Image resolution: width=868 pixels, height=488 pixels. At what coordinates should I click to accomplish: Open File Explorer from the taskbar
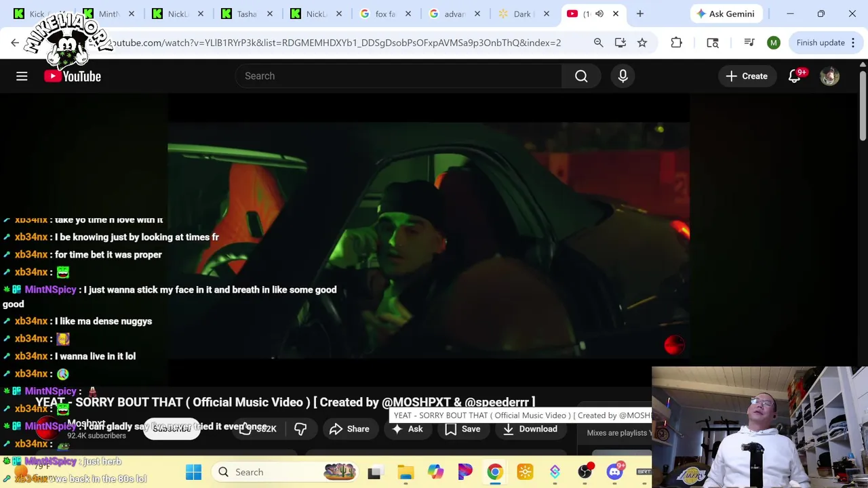(406, 472)
